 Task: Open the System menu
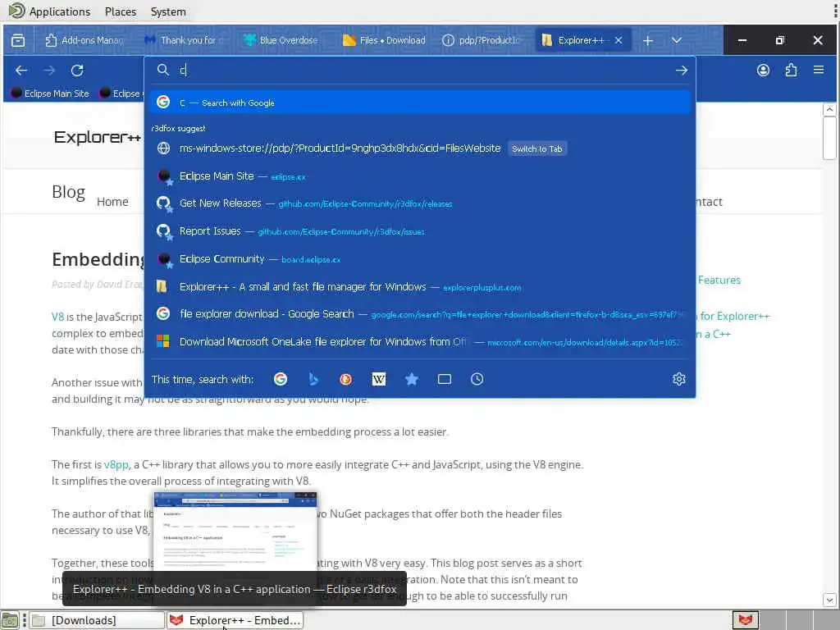tap(168, 11)
